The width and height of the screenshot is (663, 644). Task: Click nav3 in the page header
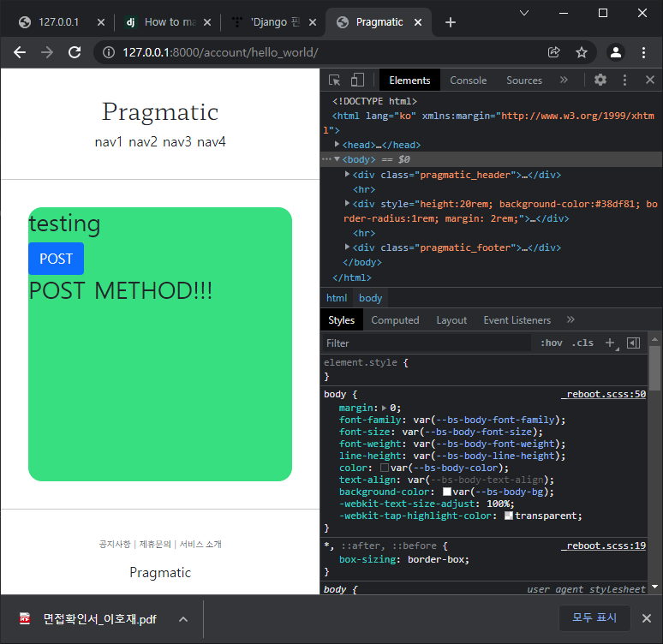177,141
